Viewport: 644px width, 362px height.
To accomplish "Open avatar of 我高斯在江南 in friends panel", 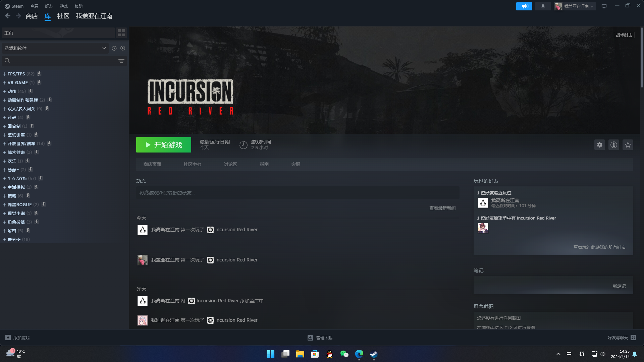I will click(x=483, y=202).
